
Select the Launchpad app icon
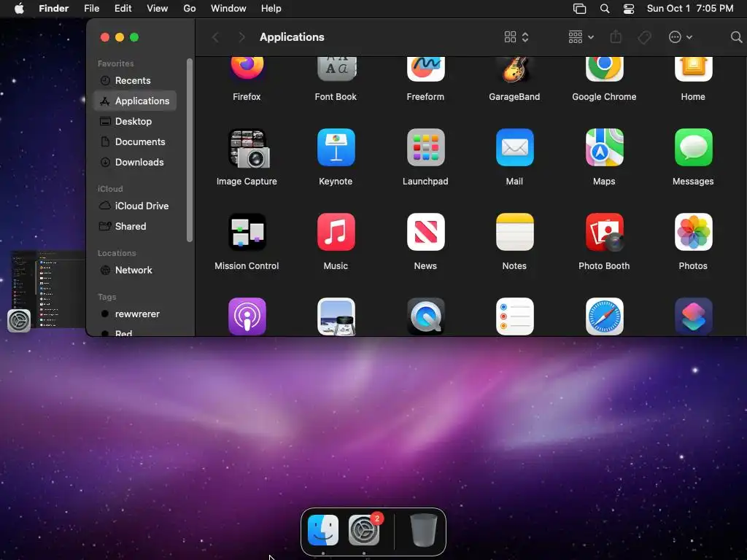[425, 147]
